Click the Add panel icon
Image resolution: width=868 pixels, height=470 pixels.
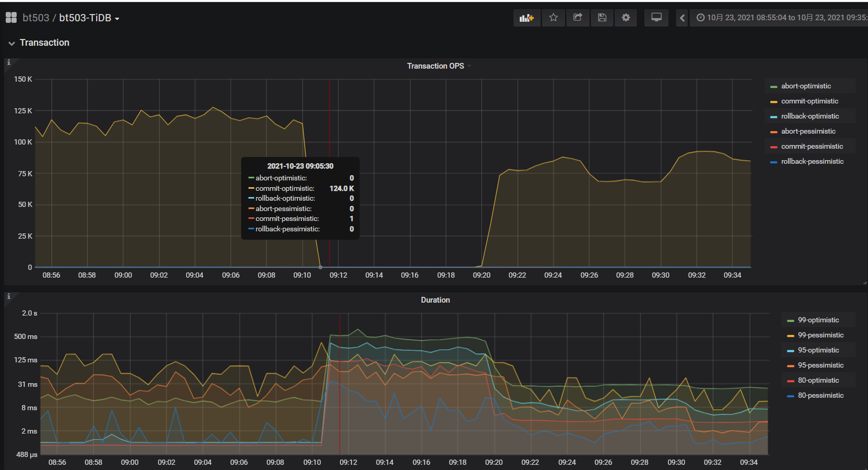coord(527,18)
